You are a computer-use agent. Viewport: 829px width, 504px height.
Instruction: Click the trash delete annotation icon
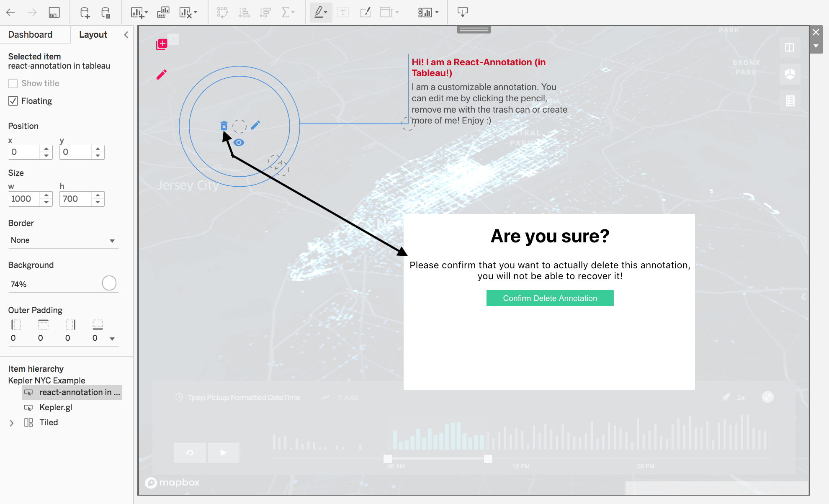[224, 124]
